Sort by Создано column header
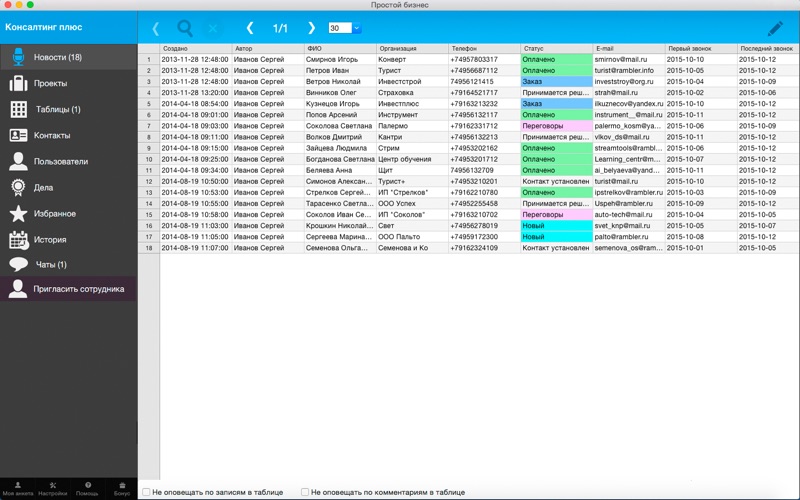 (x=196, y=48)
